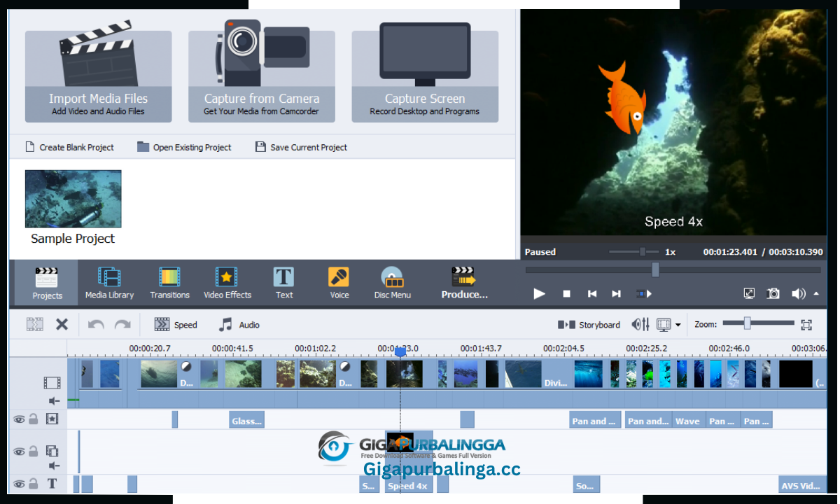Click the zoom to fit icon
This screenshot has height=504, width=840.
coord(806,325)
